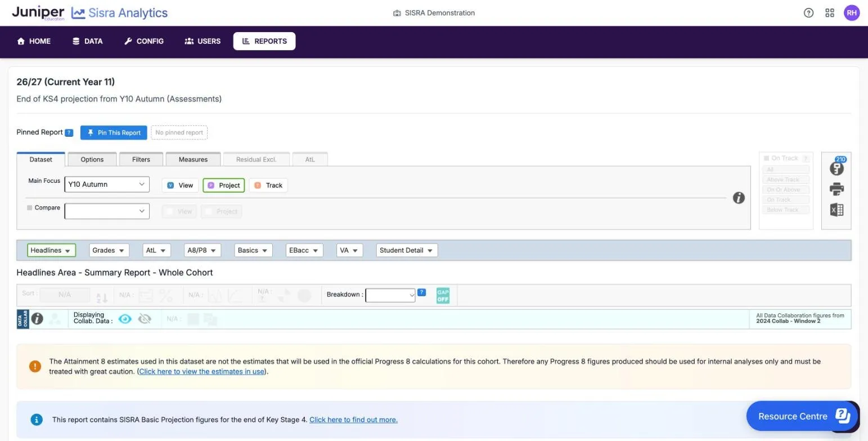Viewport: 868px width, 441px height.
Task: Go to the USERS navigation item
Action: tap(203, 41)
